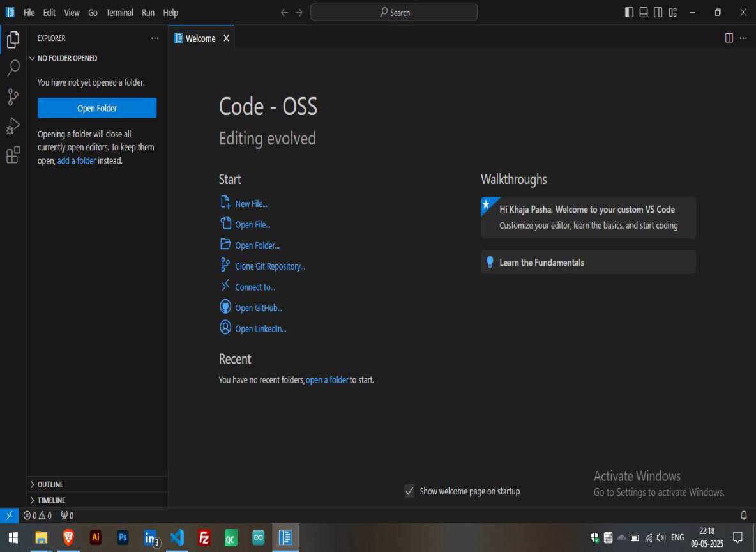Open the Extensions view
Viewport: 756px width, 552px height.
[13, 155]
